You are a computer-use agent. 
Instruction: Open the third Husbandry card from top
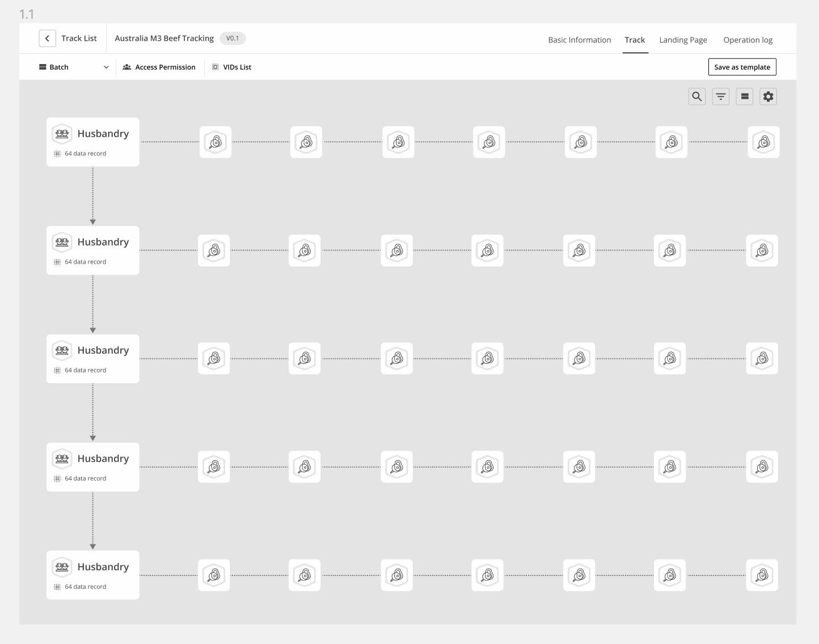pos(93,359)
